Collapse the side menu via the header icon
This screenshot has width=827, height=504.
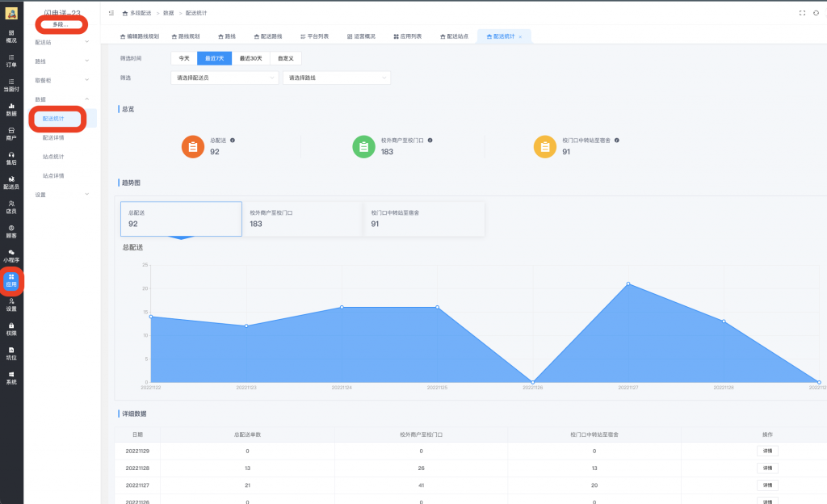pos(111,13)
